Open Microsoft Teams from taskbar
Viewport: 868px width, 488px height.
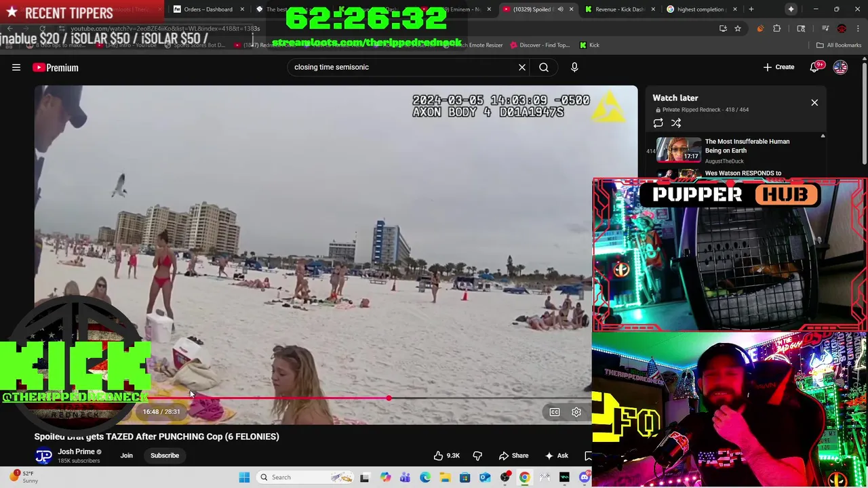(x=405, y=477)
